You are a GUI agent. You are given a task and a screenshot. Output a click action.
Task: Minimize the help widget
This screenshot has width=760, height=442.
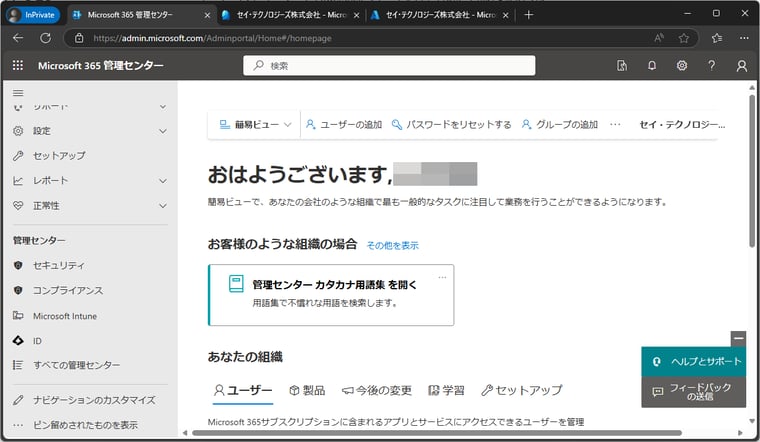coord(738,338)
